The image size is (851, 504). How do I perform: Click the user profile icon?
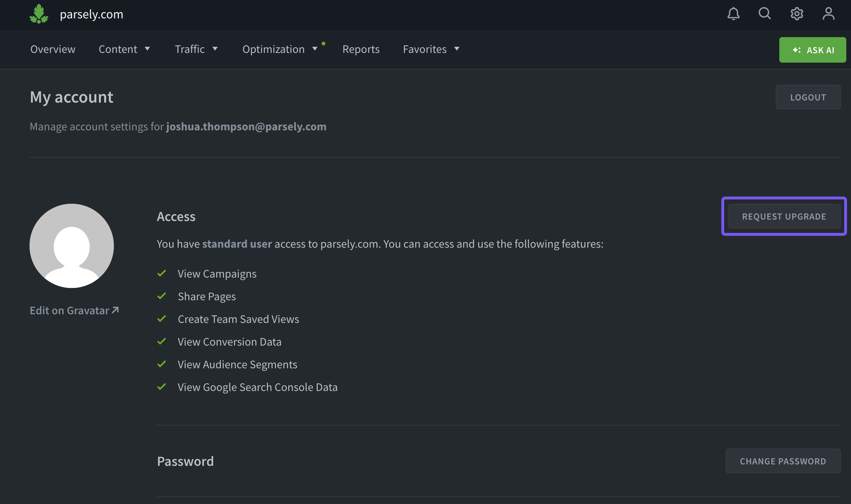828,14
